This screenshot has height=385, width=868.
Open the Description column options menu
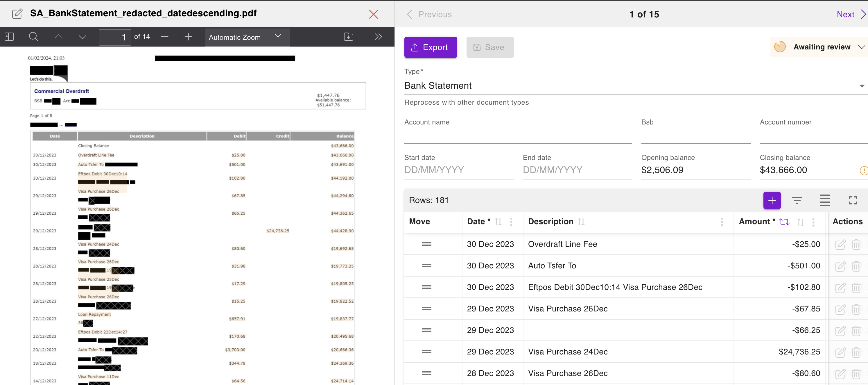pos(721,222)
